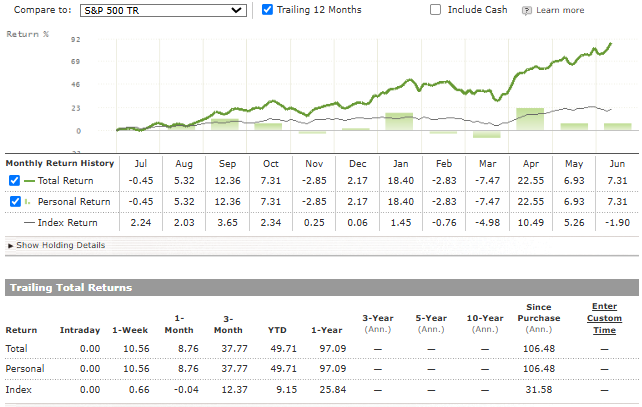Viewport: 642px width, 407px height.
Task: Select the Index YTD return 9.15
Action: [x=286, y=389]
